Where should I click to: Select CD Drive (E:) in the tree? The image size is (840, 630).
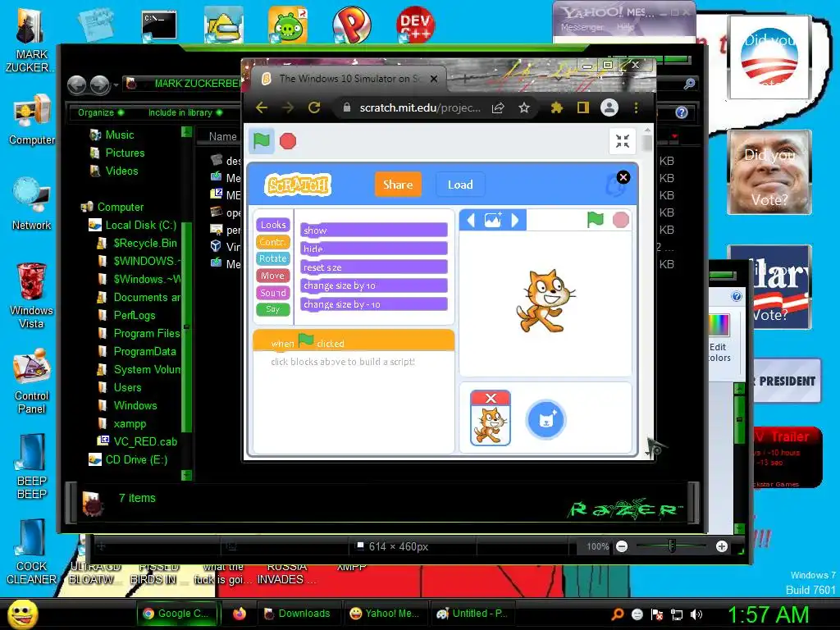(x=128, y=459)
